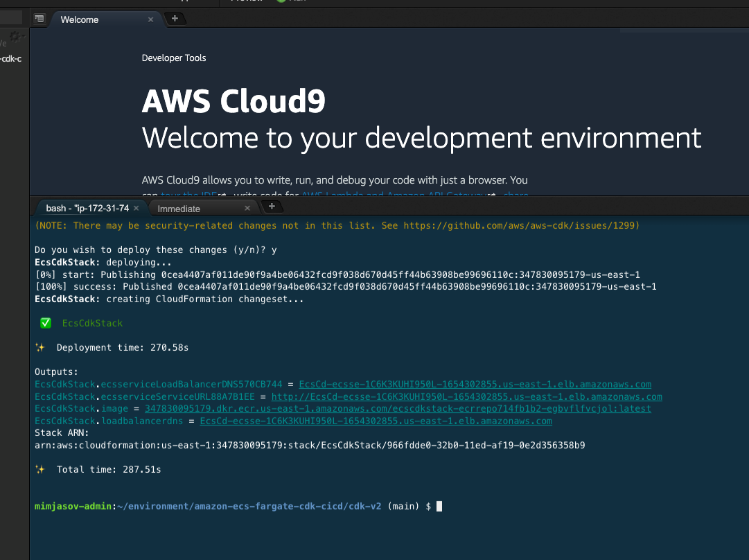Click the Stack ARN value line
Viewport: 749px width, 560px height.
click(x=310, y=446)
